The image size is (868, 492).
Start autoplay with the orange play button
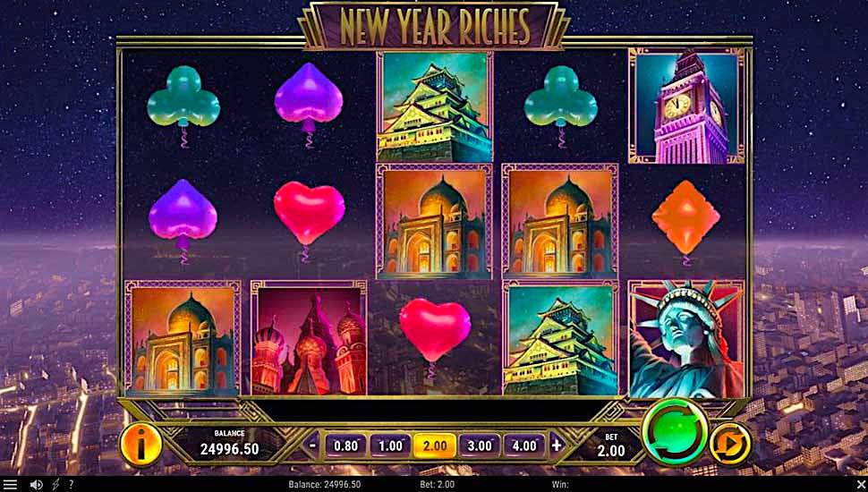coord(731,444)
